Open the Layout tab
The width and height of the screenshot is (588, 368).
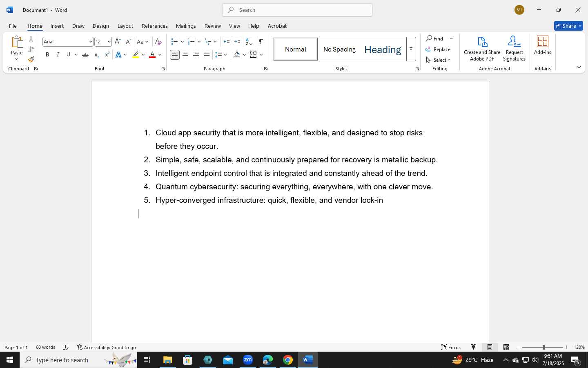[x=125, y=26]
